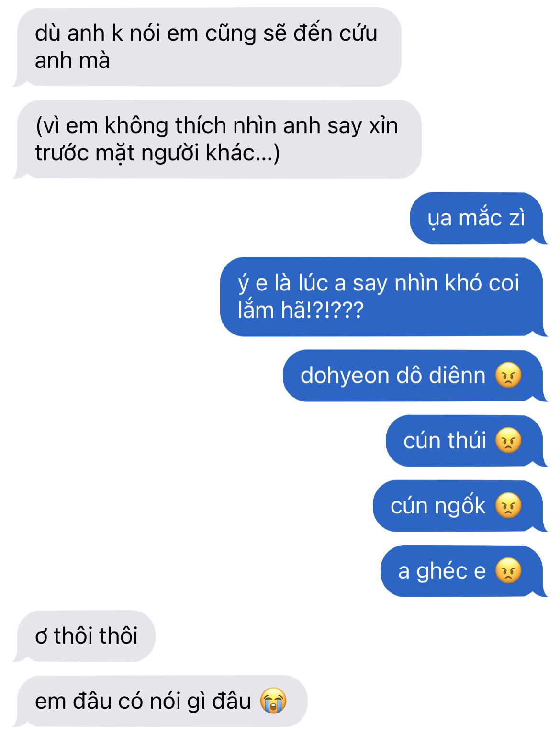Screen dimensions: 560x735
Task: Tap the 'cún ngốk' text
Action: point(438,506)
